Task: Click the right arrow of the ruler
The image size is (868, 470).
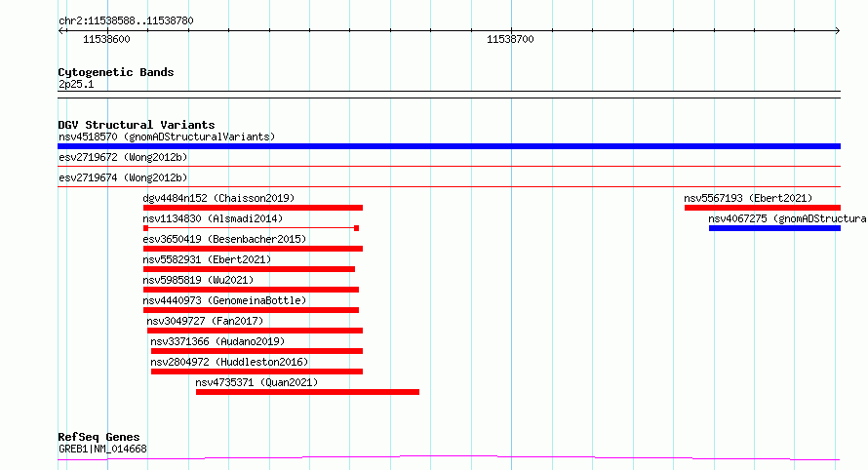Action: point(837,31)
